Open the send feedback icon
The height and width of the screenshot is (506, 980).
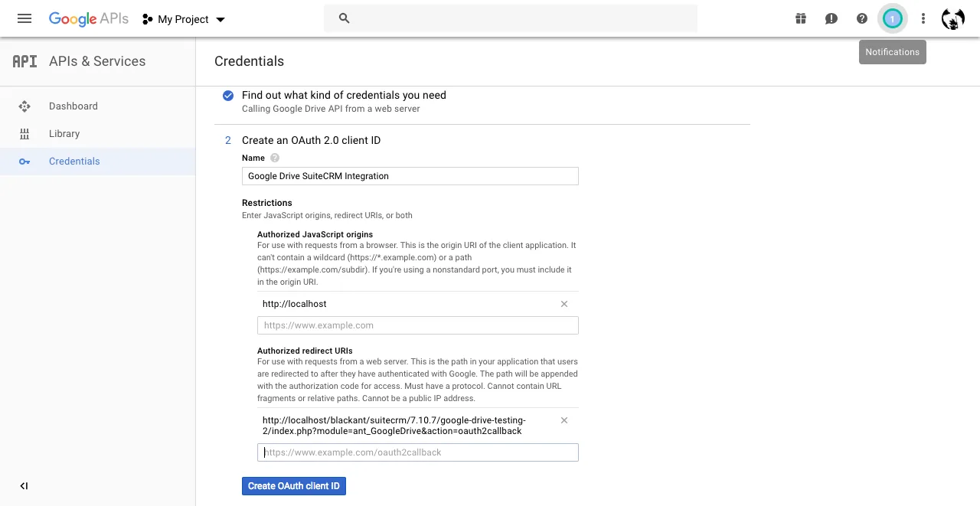pos(831,18)
